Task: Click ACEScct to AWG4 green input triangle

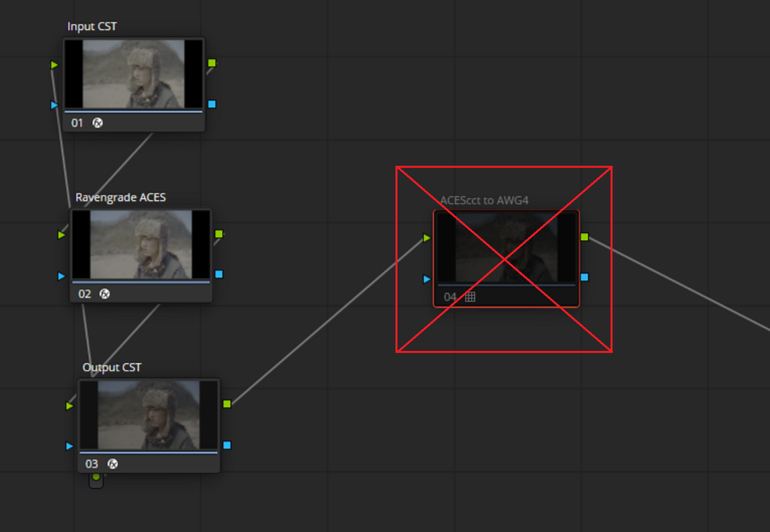Action: (x=427, y=238)
